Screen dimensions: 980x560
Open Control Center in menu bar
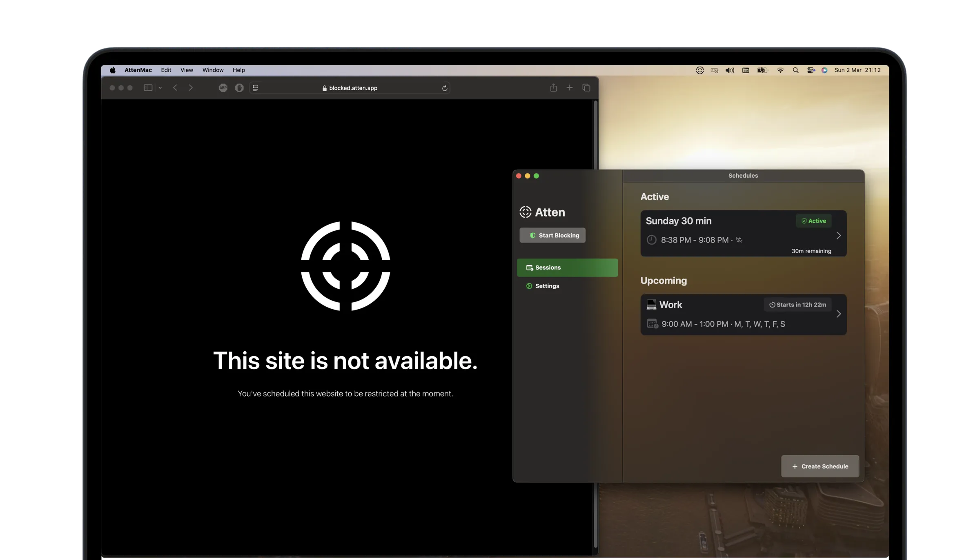pyautogui.click(x=811, y=70)
